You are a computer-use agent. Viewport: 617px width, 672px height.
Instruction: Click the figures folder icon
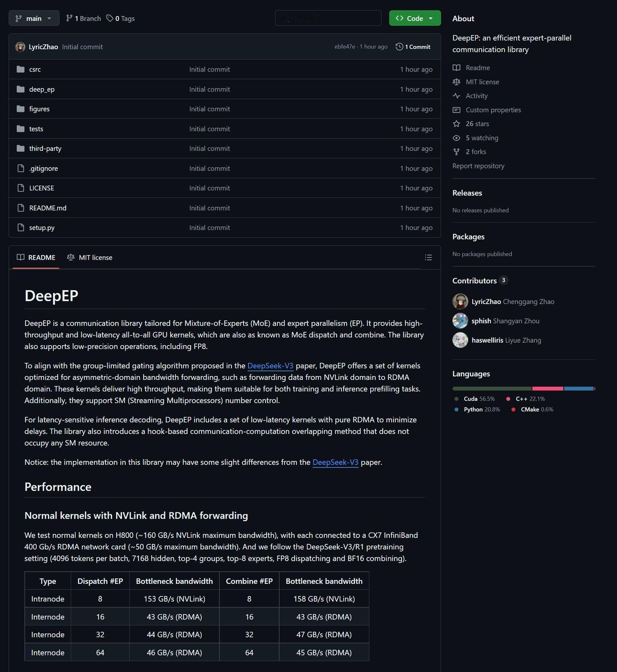click(x=20, y=109)
